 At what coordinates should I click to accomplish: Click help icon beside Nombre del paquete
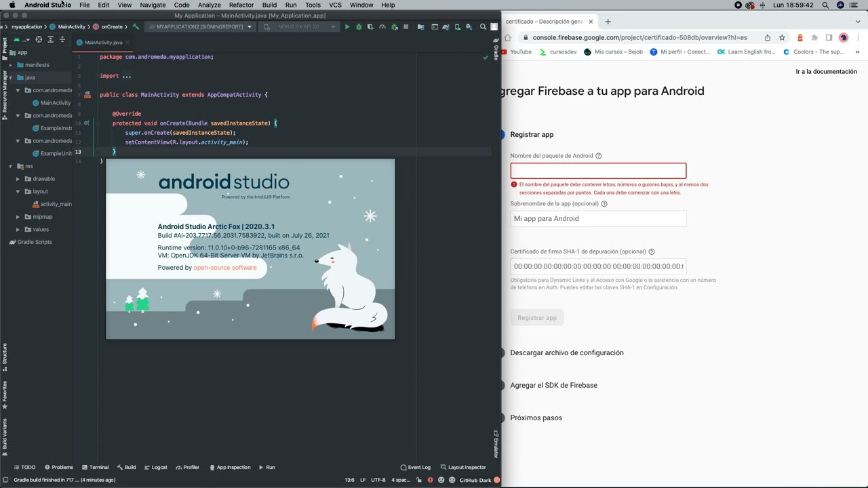click(598, 156)
